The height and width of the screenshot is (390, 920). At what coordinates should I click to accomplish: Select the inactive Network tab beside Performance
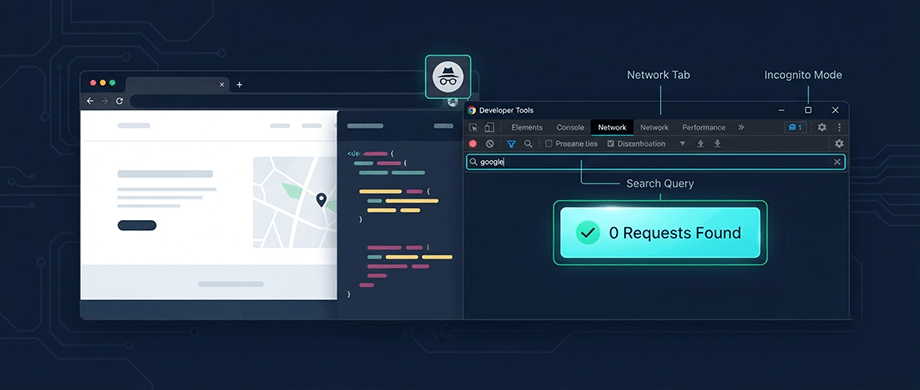654,127
